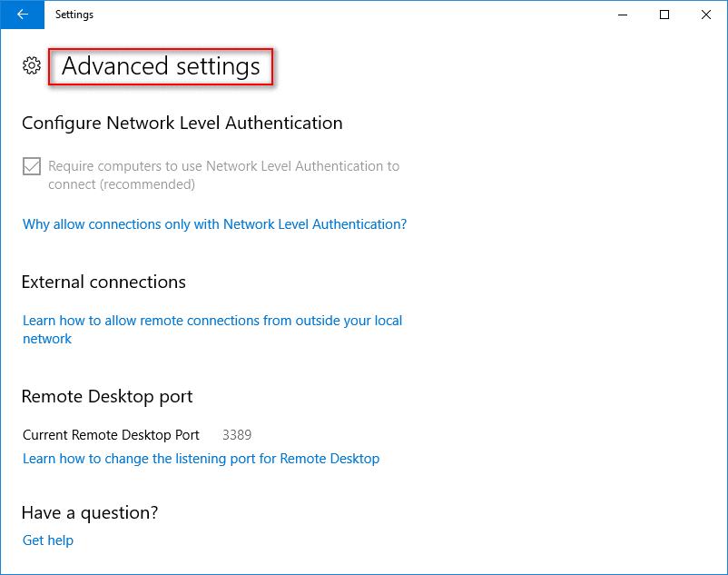
Task: Click the External connections section heading
Action: click(x=103, y=283)
